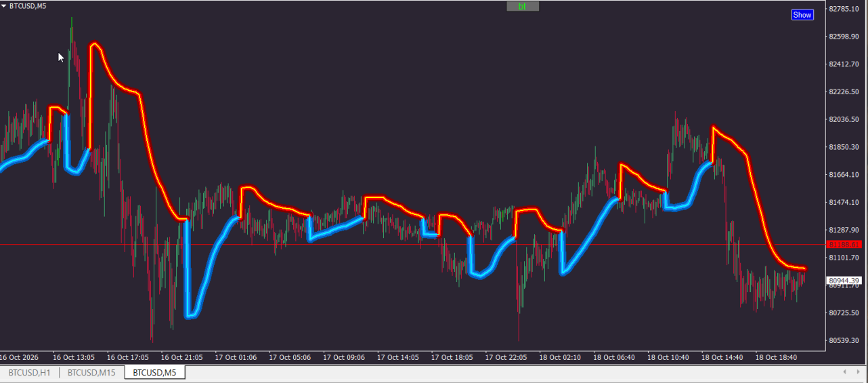The width and height of the screenshot is (868, 383).
Task: Click the 82226.50 price scale value
Action: pyautogui.click(x=844, y=92)
